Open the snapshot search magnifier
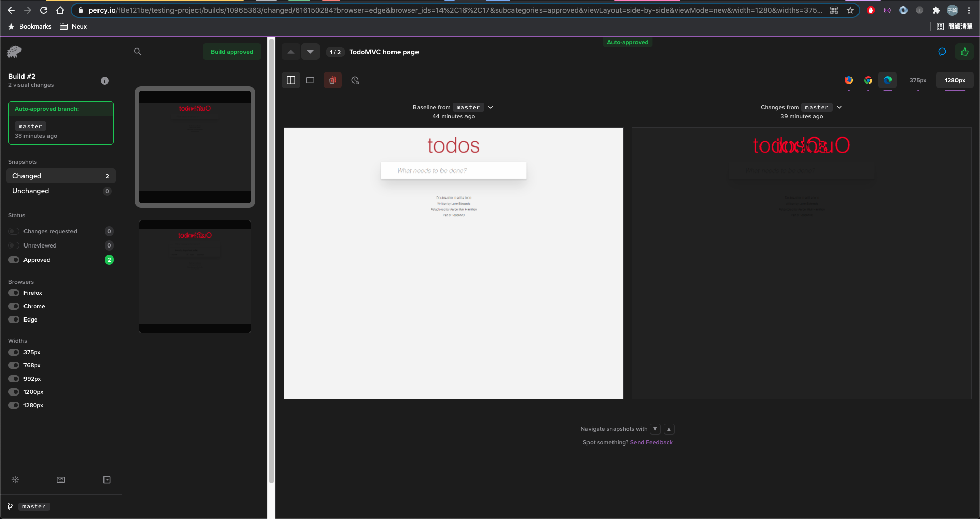The image size is (980, 519). click(138, 52)
